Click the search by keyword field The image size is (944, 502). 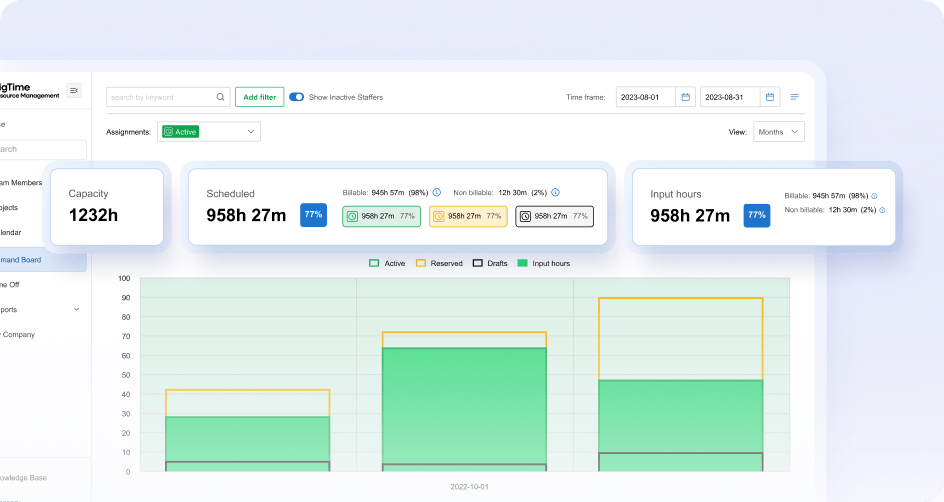coord(168,97)
